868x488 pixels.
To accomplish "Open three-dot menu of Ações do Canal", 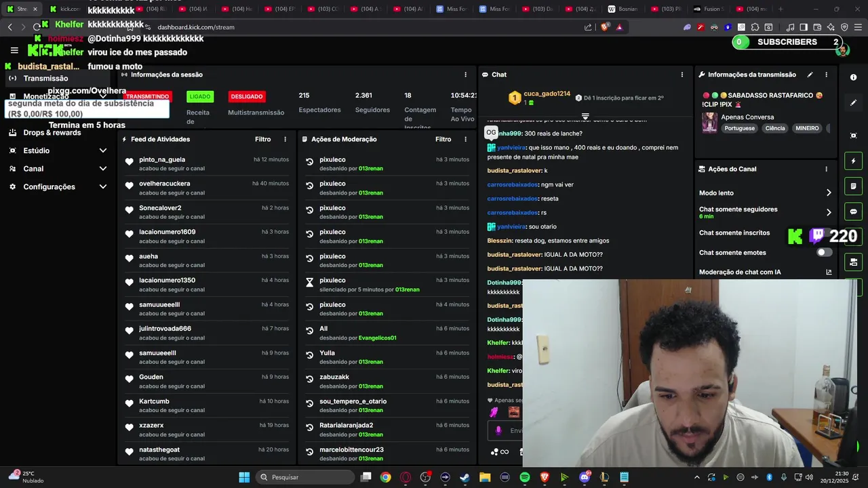I will point(826,169).
